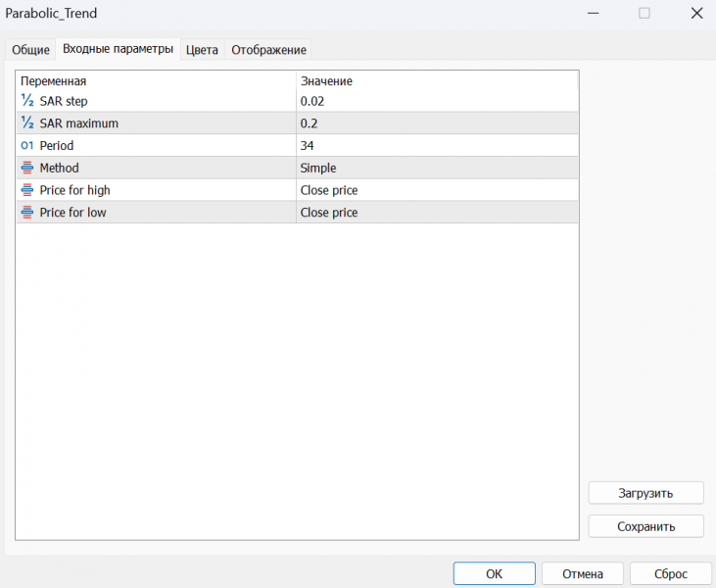
Task: Click the SAR step fraction icon
Action: coord(26,101)
